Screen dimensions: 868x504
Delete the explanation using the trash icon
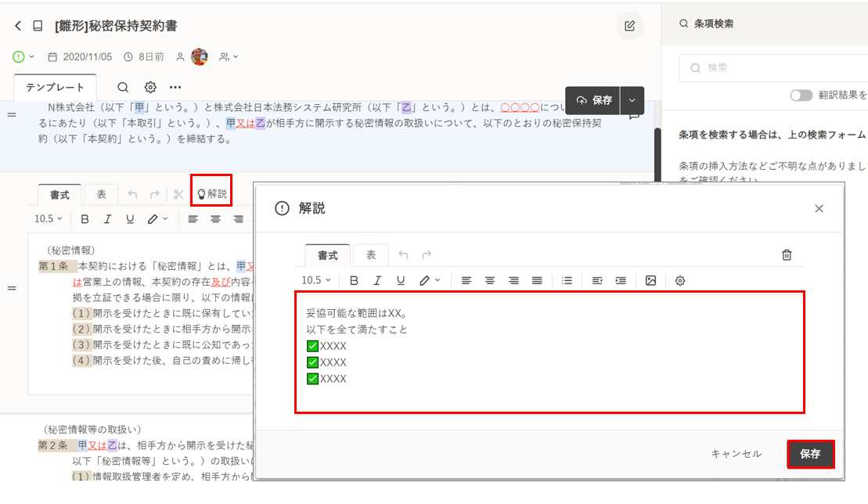coord(787,255)
